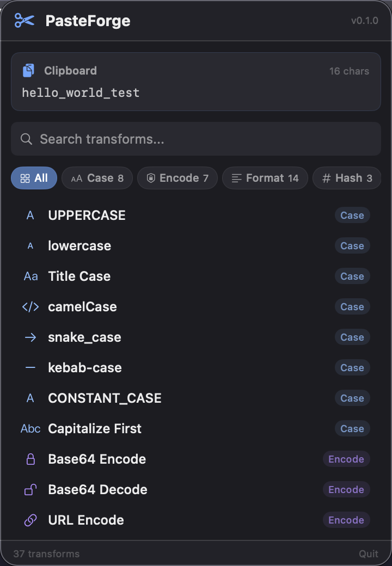Select the camelCase code brackets icon
Viewport: 392px width, 566px height.
tap(30, 306)
